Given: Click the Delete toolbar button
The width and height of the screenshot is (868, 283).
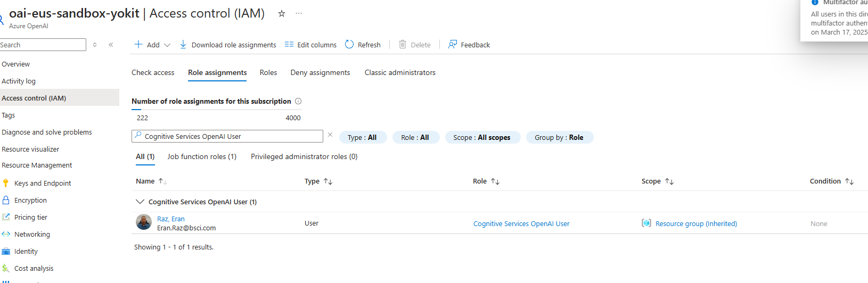Looking at the screenshot, I should pos(415,45).
